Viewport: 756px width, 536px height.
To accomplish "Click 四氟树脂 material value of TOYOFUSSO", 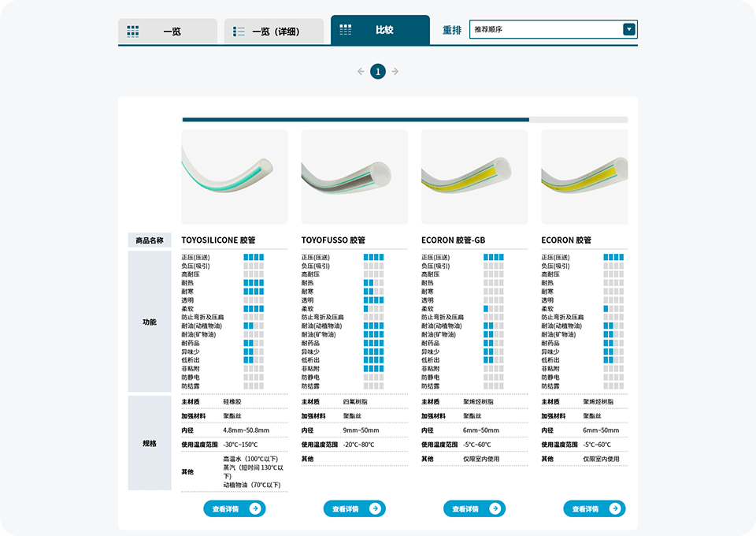I will click(355, 401).
